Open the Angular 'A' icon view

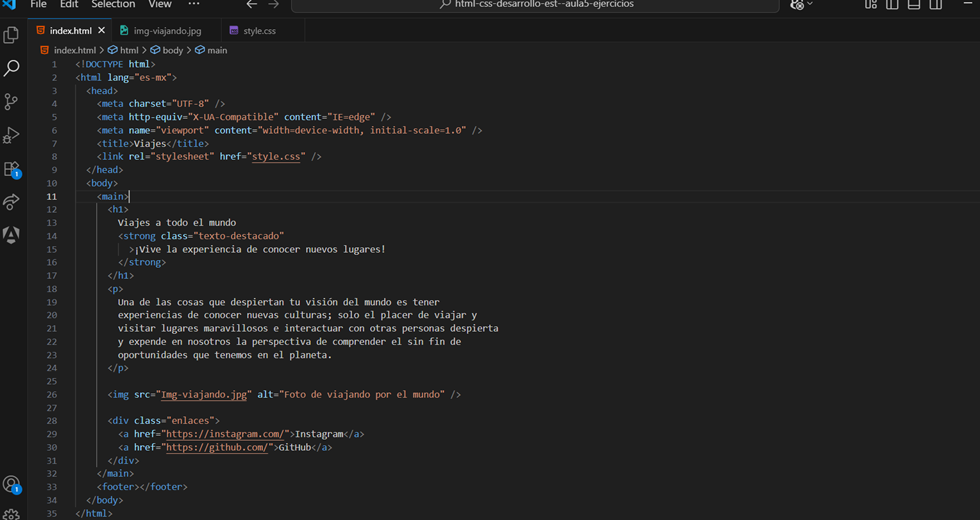tap(11, 234)
